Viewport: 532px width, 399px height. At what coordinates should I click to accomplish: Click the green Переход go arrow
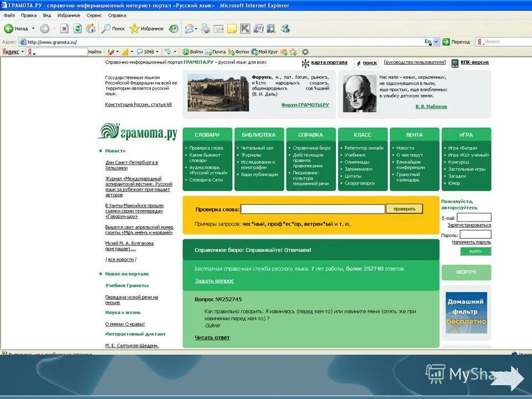(x=446, y=42)
